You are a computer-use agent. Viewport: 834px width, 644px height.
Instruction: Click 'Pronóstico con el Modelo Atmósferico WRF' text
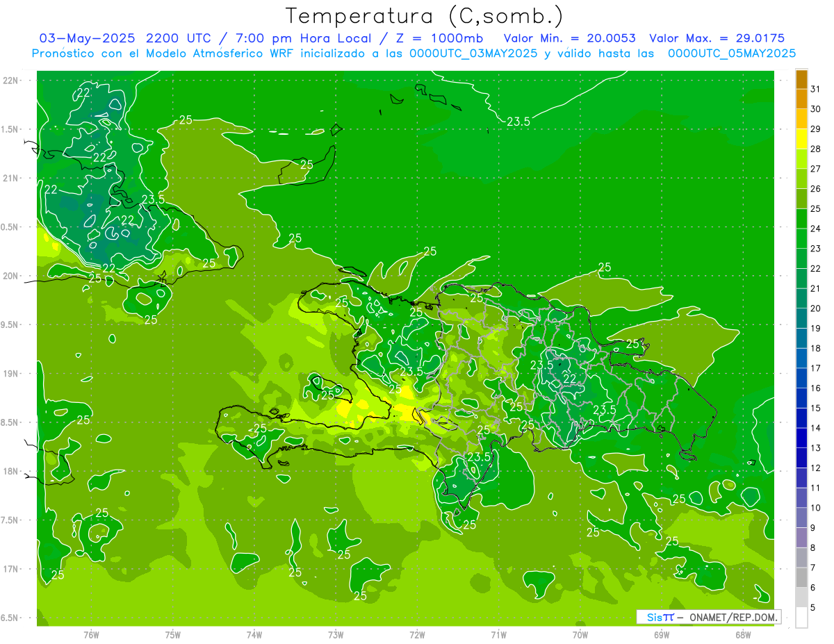coord(163,53)
